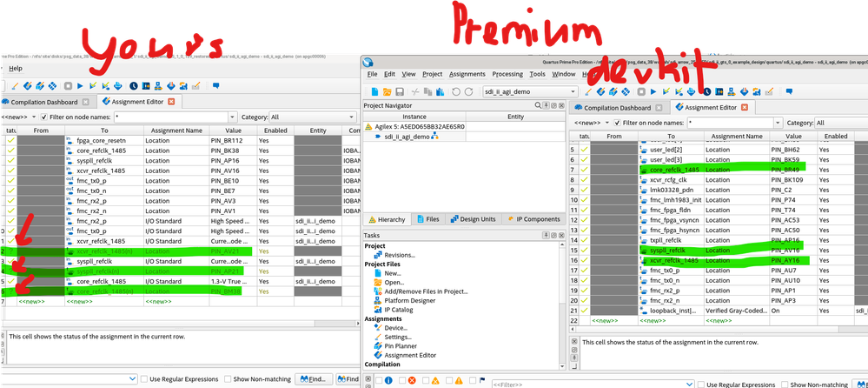Open message filter dropdown in right window
This screenshot has width=868, height=388.
point(689,385)
